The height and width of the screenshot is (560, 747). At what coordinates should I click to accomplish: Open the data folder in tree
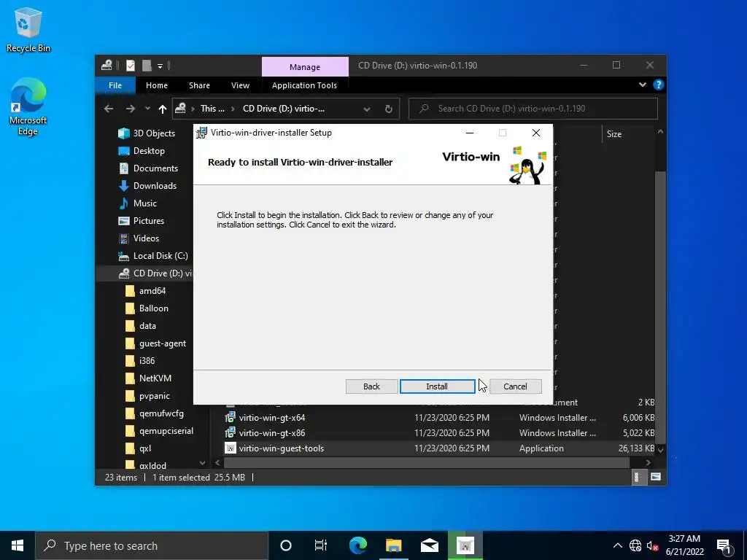coord(141,326)
